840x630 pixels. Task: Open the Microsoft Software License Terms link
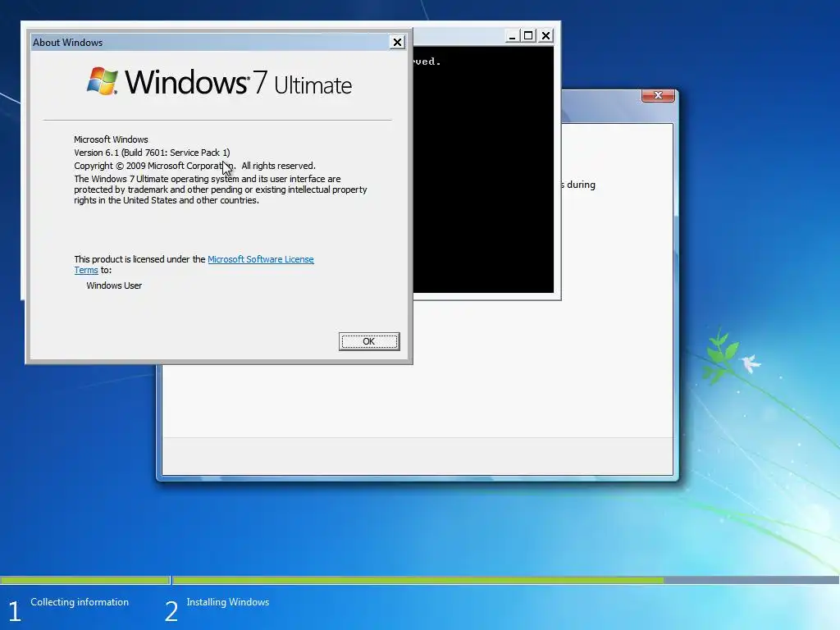tap(260, 259)
